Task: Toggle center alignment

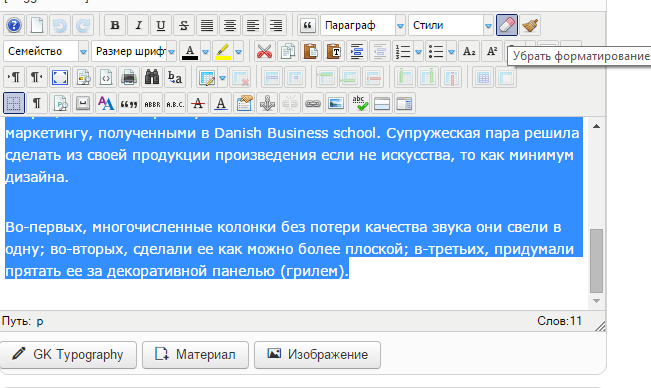Action: point(230,25)
